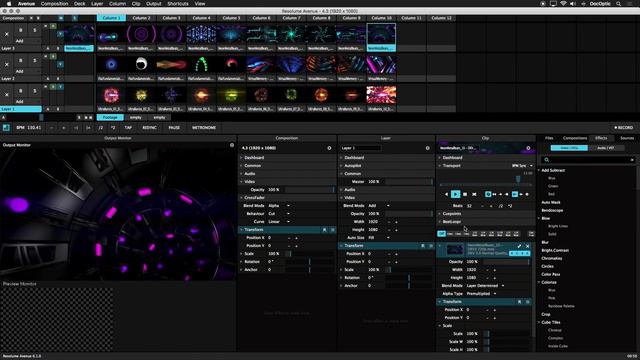Viewport: 640px width, 360px height.
Task: Click the macOS Spotlight search icon
Action: tap(618, 4)
